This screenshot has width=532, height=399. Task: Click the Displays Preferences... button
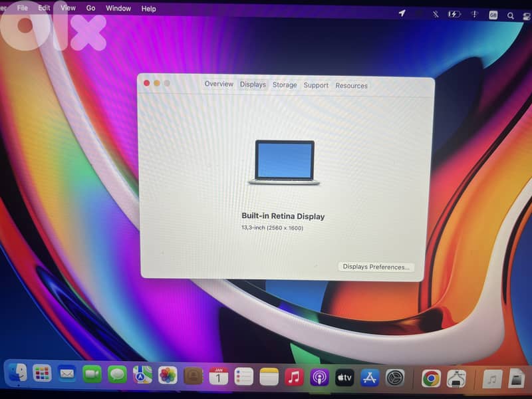click(376, 267)
